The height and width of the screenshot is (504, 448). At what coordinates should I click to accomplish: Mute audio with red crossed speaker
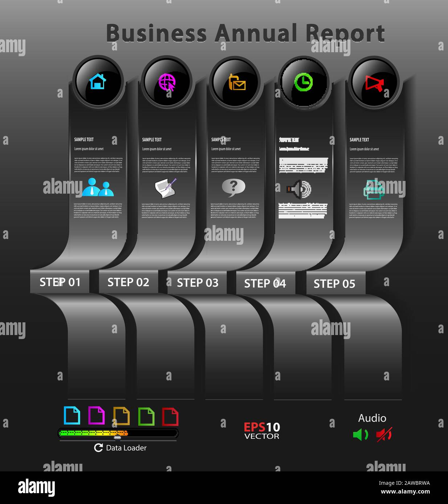pyautogui.click(x=384, y=434)
